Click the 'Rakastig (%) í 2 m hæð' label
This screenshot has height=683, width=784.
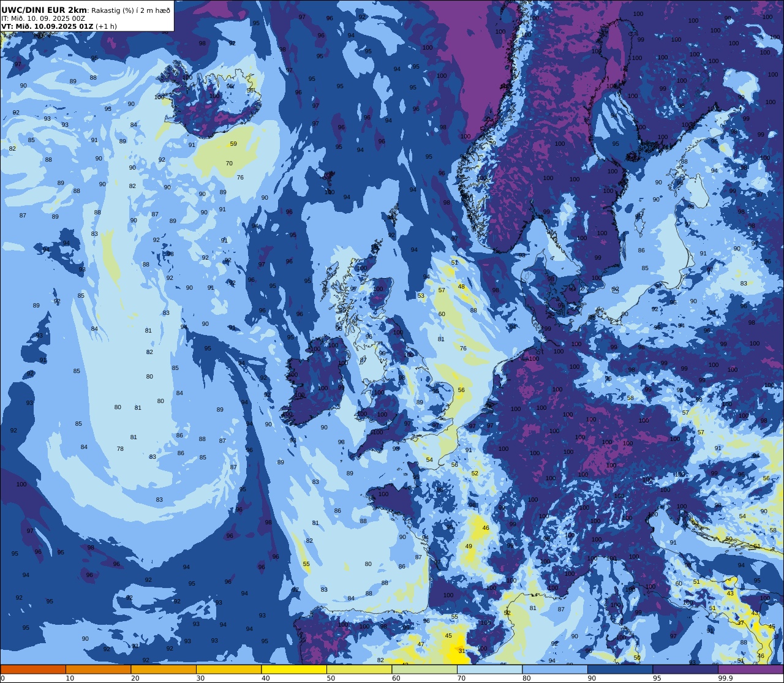pyautogui.click(x=130, y=10)
